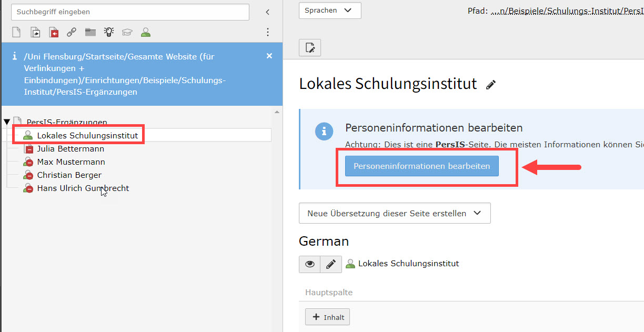Close the blue path info banner

point(269,56)
